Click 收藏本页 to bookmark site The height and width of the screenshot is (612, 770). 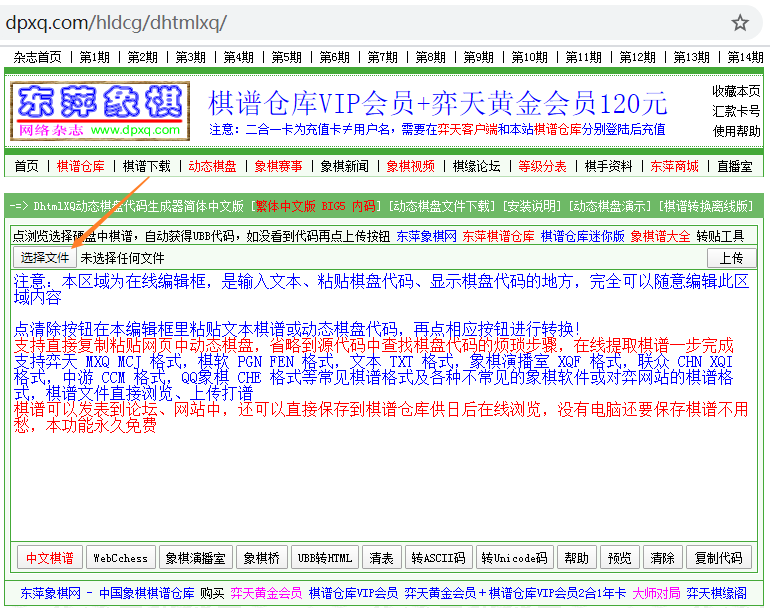736,91
